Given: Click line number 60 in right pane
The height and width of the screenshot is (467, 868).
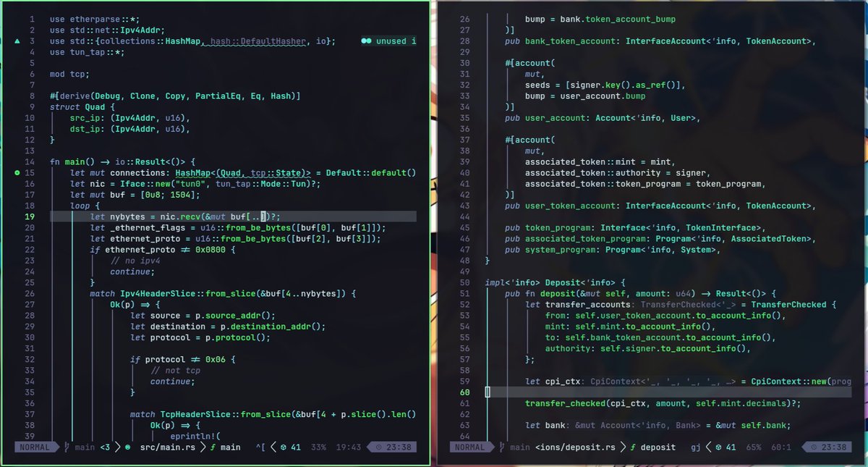Looking at the screenshot, I should point(464,392).
